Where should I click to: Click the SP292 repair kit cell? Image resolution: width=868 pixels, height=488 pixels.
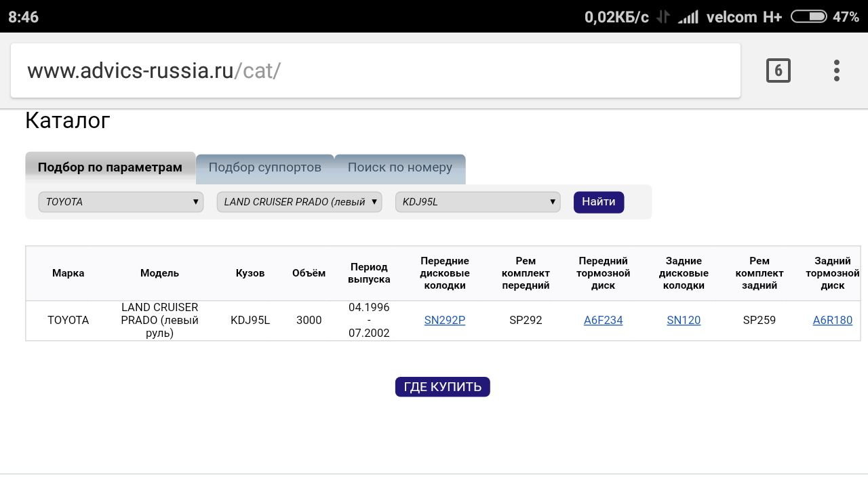pyautogui.click(x=526, y=321)
